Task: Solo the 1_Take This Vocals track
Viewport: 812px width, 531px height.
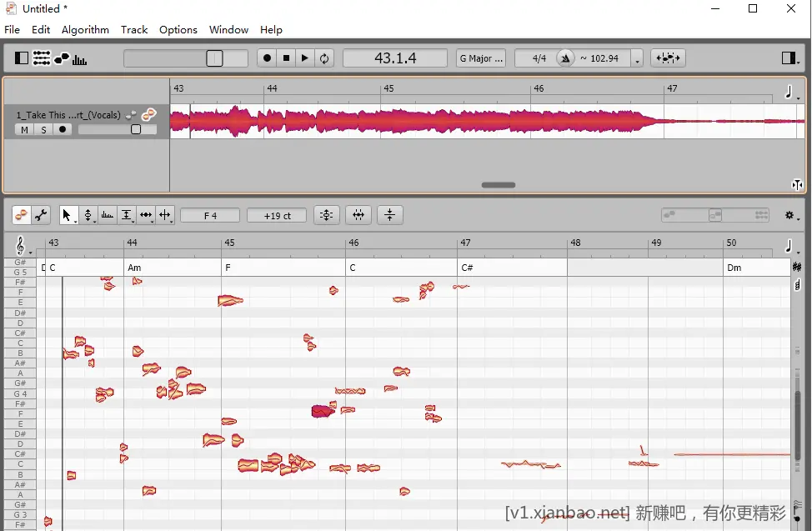Action: click(43, 129)
